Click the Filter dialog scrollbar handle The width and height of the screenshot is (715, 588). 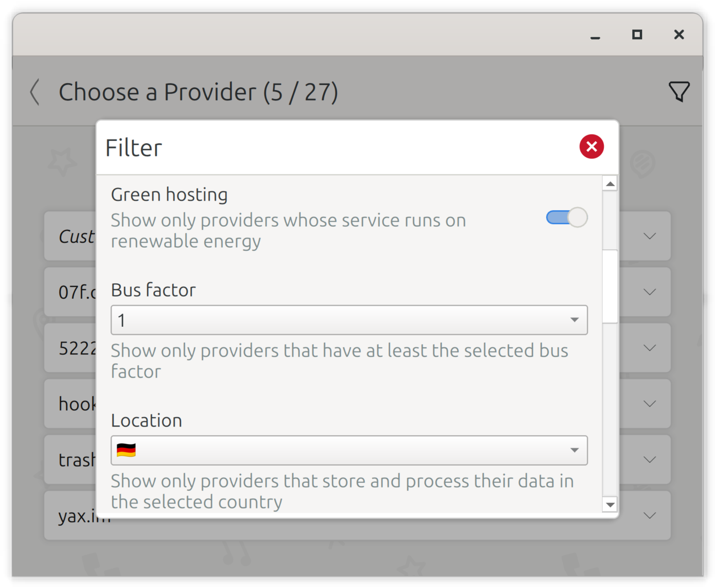[x=610, y=286]
